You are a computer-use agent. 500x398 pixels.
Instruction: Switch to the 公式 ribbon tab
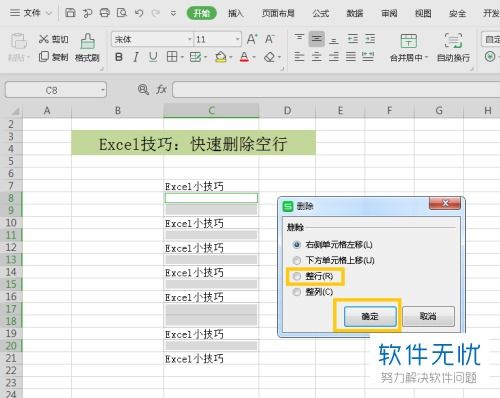321,13
